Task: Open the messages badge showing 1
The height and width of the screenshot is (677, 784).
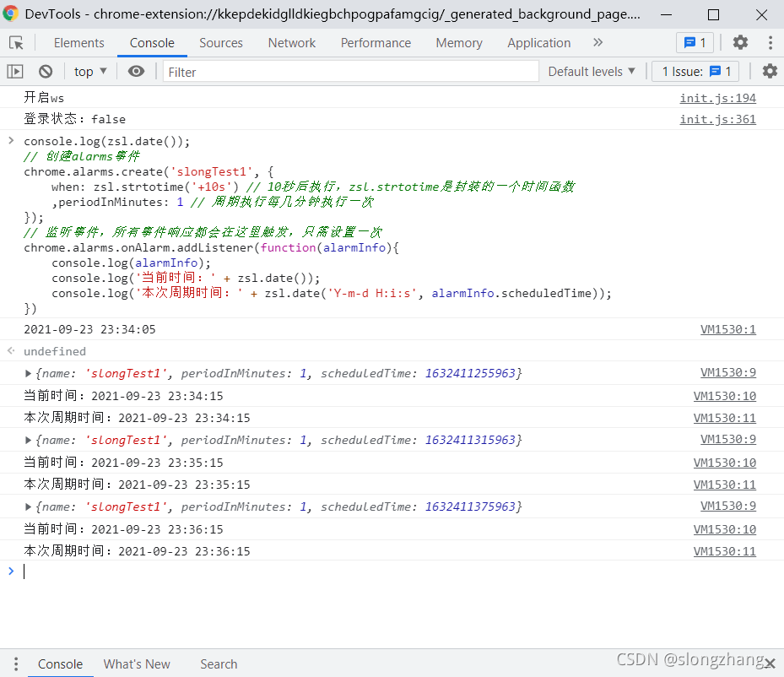Action: 695,42
